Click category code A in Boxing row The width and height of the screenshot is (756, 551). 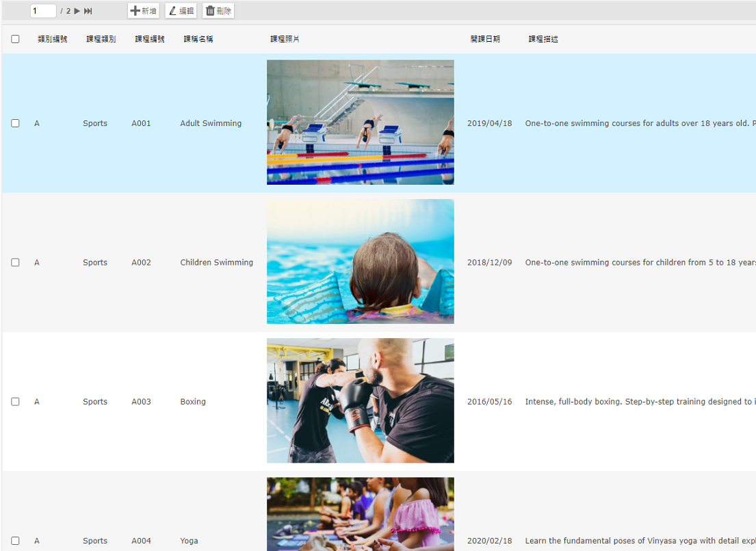37,401
